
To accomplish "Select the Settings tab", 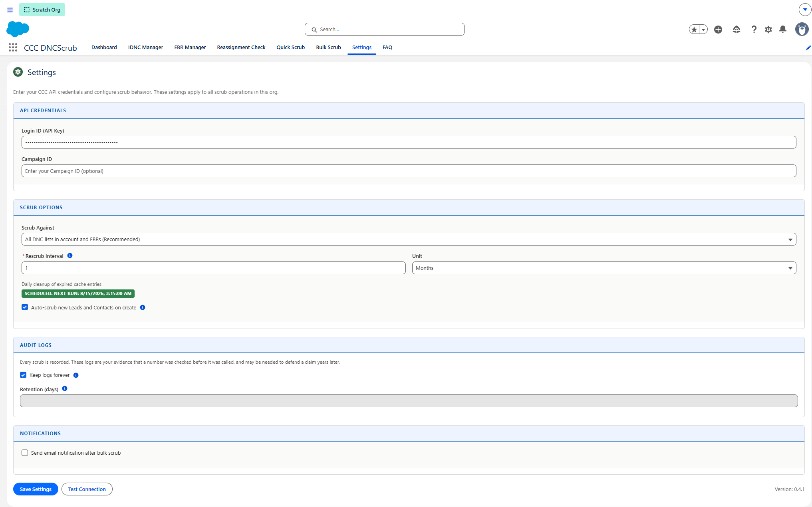I will pyautogui.click(x=362, y=47).
